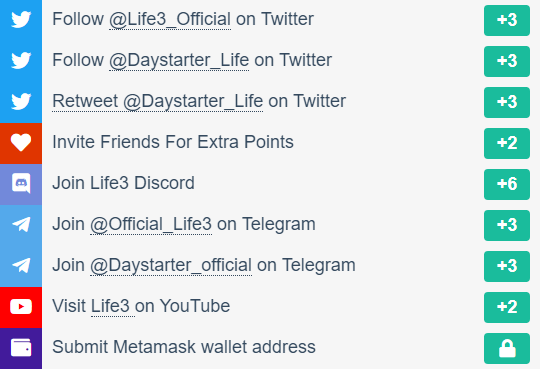
Task: Open the @Life3_Official Twitter link
Action: pyautogui.click(x=170, y=19)
